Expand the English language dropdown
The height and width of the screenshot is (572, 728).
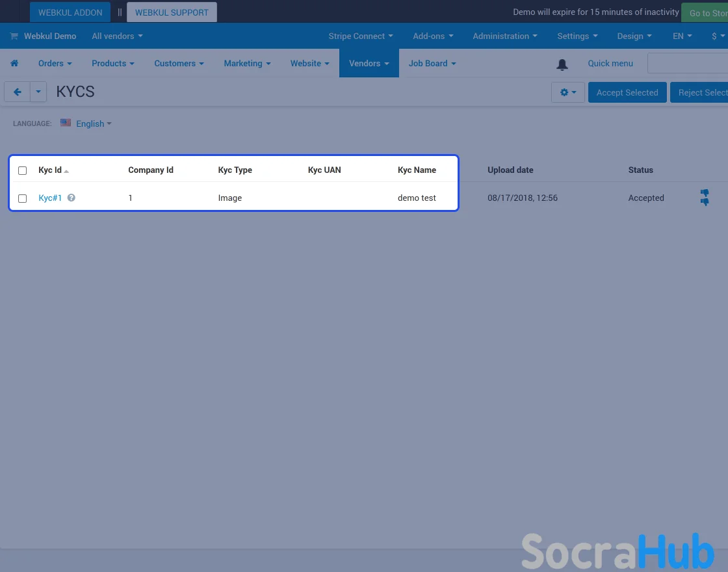90,123
